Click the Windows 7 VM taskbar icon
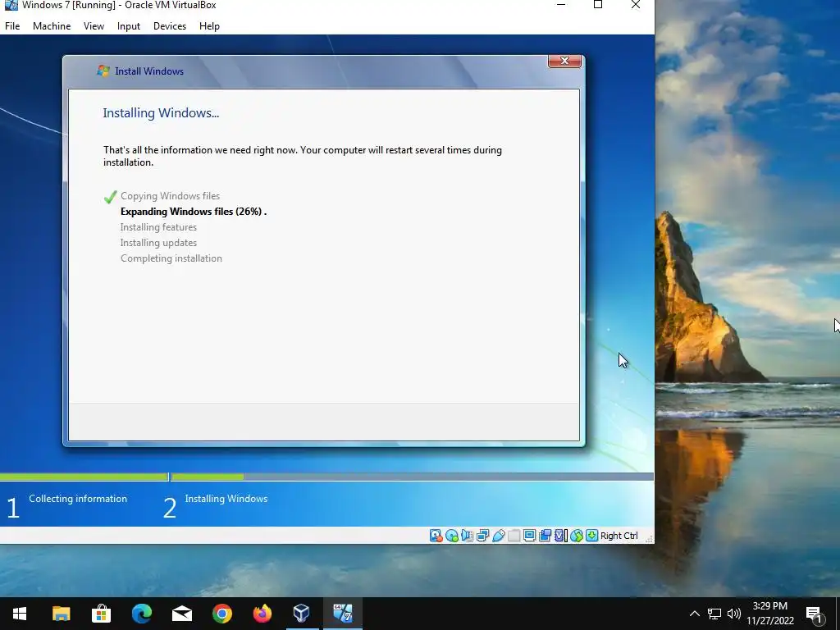The image size is (840, 630). 342,614
